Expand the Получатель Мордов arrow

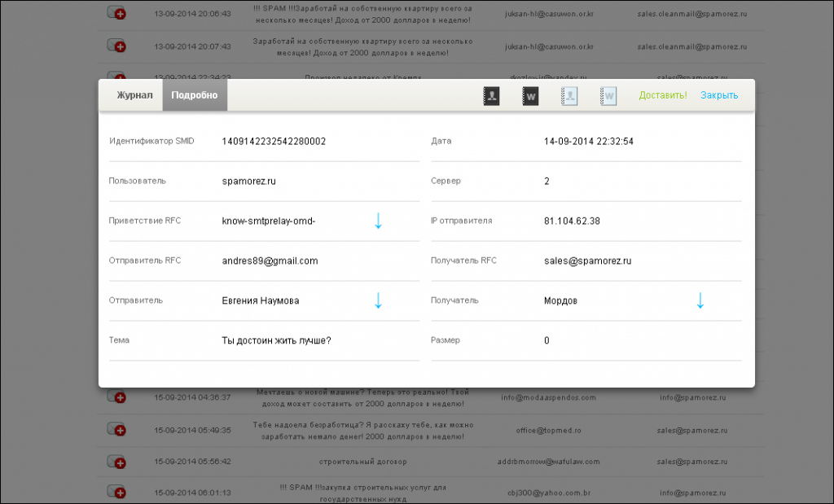[x=700, y=300]
